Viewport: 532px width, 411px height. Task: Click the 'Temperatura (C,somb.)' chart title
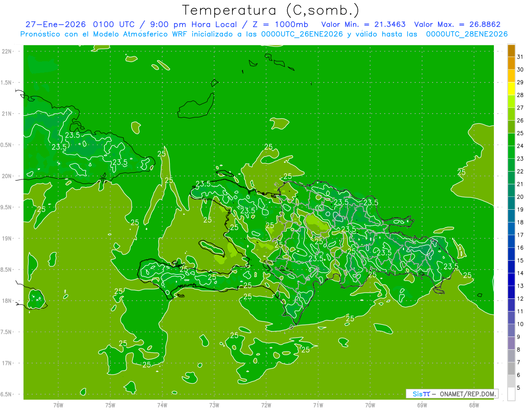click(x=271, y=10)
